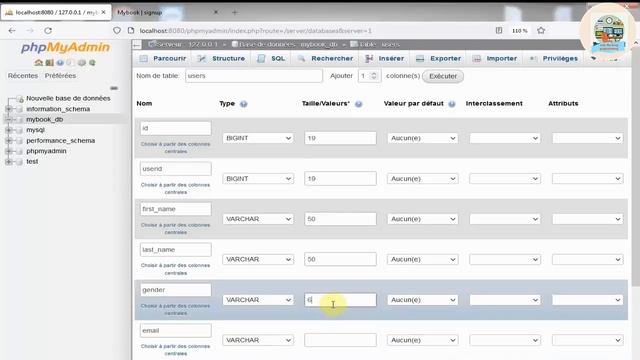The width and height of the screenshot is (640, 360).
Task: Go to the Rechercher tab
Action: point(326,58)
